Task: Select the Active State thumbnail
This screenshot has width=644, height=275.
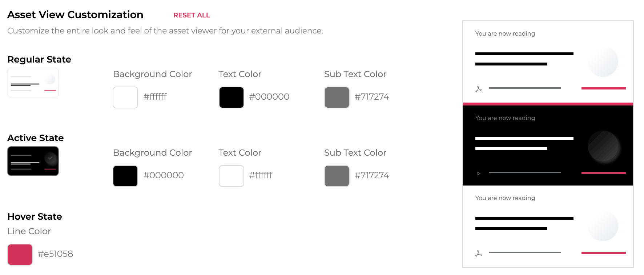Action: pos(33,161)
